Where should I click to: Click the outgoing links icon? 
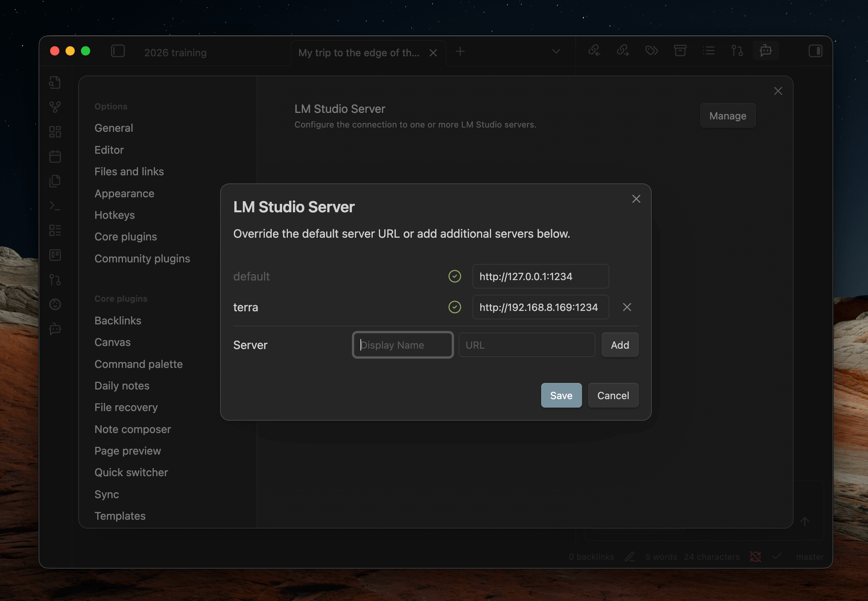[x=622, y=51]
